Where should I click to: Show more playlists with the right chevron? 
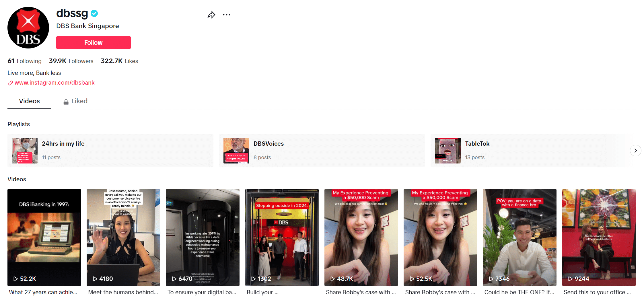(635, 151)
